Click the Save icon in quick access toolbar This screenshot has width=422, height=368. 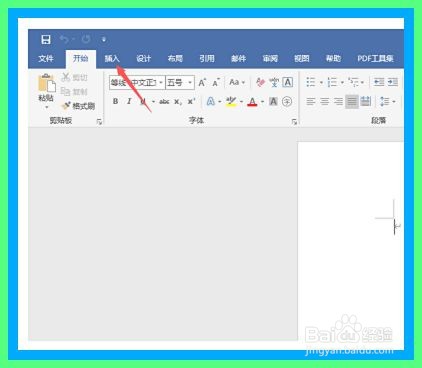46,39
